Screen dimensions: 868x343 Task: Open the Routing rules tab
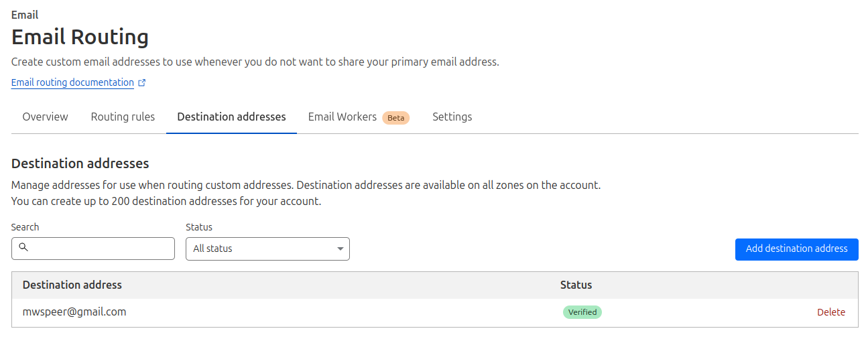tap(123, 117)
